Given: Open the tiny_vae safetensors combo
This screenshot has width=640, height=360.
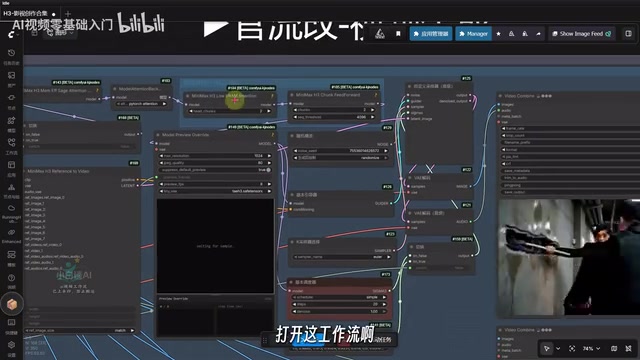Looking at the screenshot, I should coord(215,191).
